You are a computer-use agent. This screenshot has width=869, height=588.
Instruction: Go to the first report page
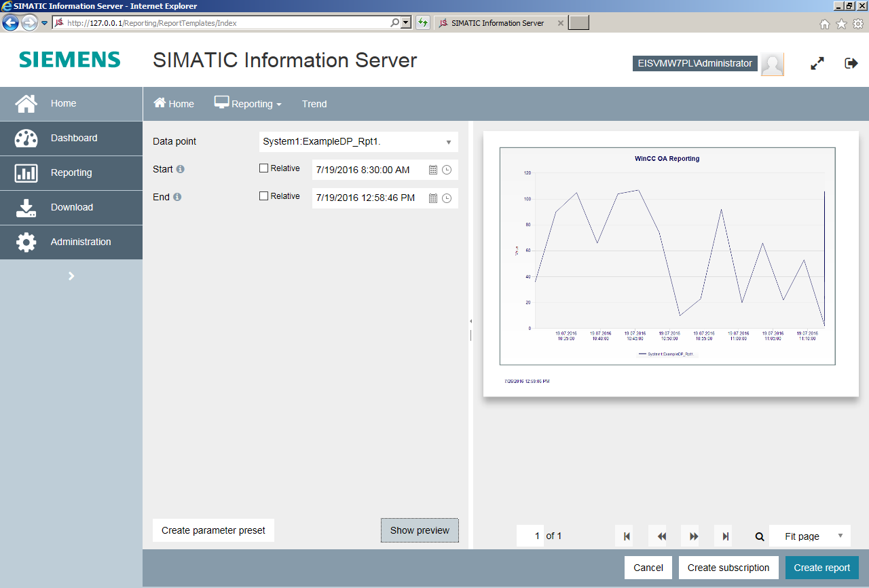[x=626, y=536]
